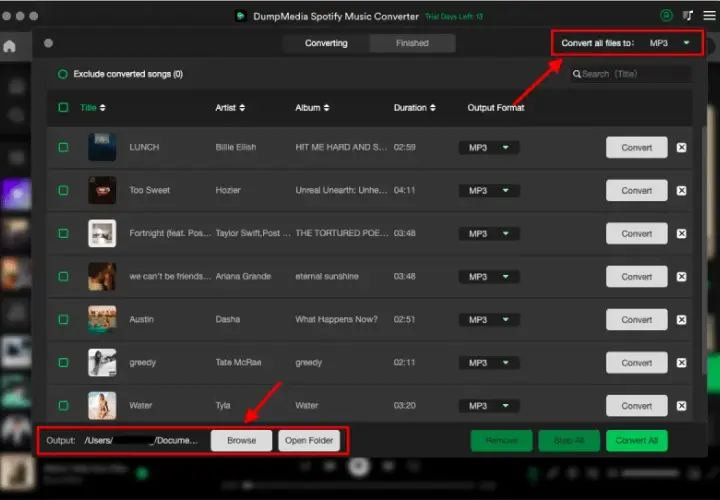Select the artist name Tate McRae

(238, 363)
